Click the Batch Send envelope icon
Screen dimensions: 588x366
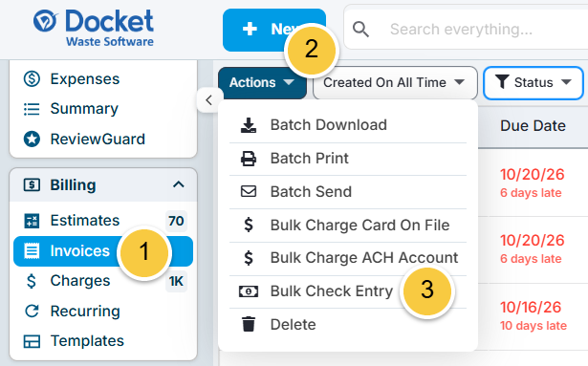(249, 192)
